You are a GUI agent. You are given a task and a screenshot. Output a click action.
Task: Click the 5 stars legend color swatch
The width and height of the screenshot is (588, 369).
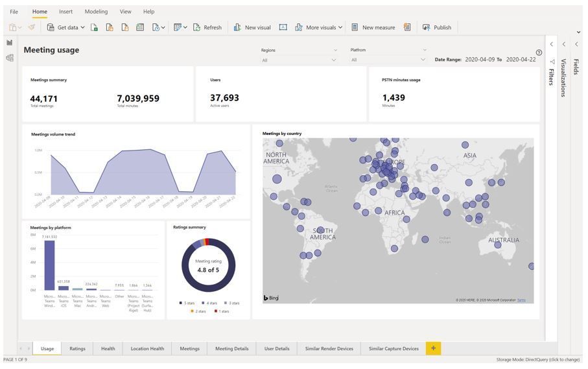point(182,303)
